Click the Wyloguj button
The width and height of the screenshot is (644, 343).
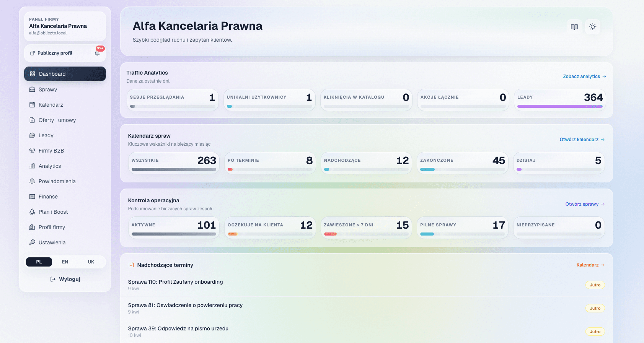click(65, 279)
